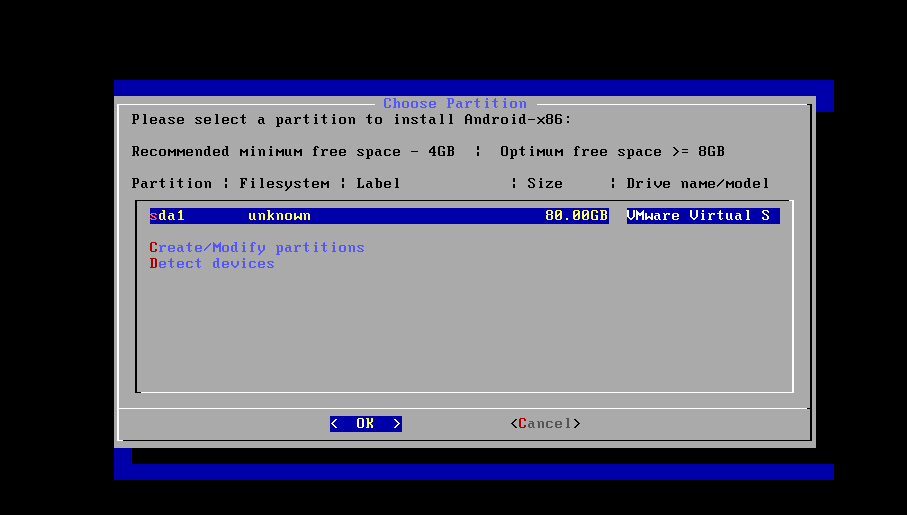
Task: Click the red C hotkey in Create/Modify
Action: pos(153,248)
